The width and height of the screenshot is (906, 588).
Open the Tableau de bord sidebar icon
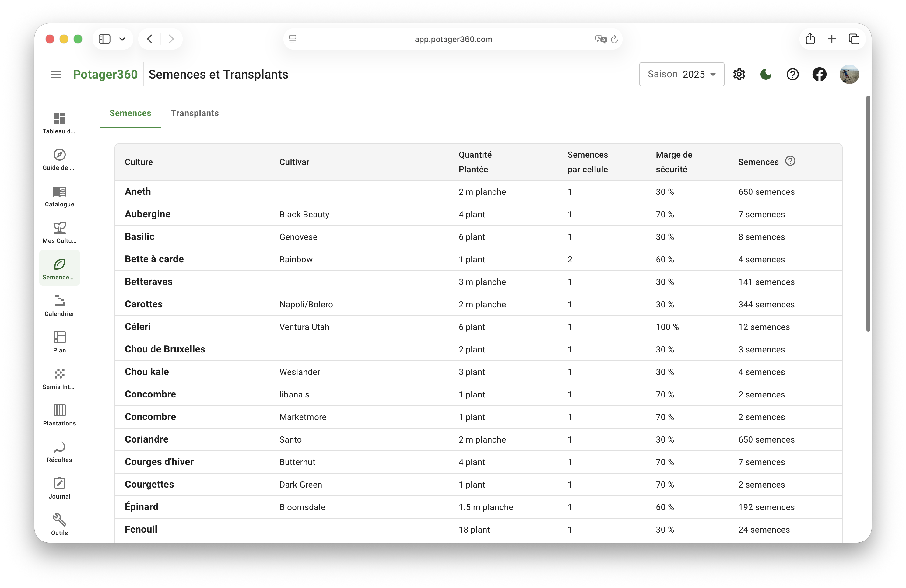click(59, 118)
